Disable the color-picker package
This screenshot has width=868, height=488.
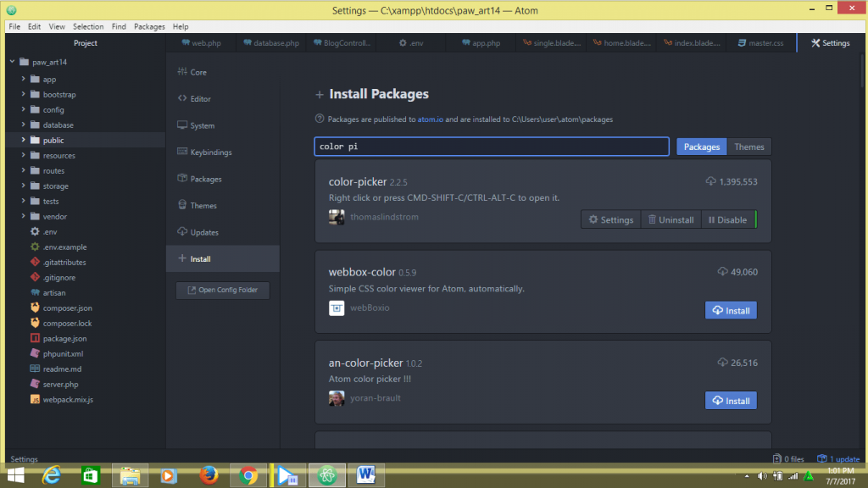[x=727, y=219]
